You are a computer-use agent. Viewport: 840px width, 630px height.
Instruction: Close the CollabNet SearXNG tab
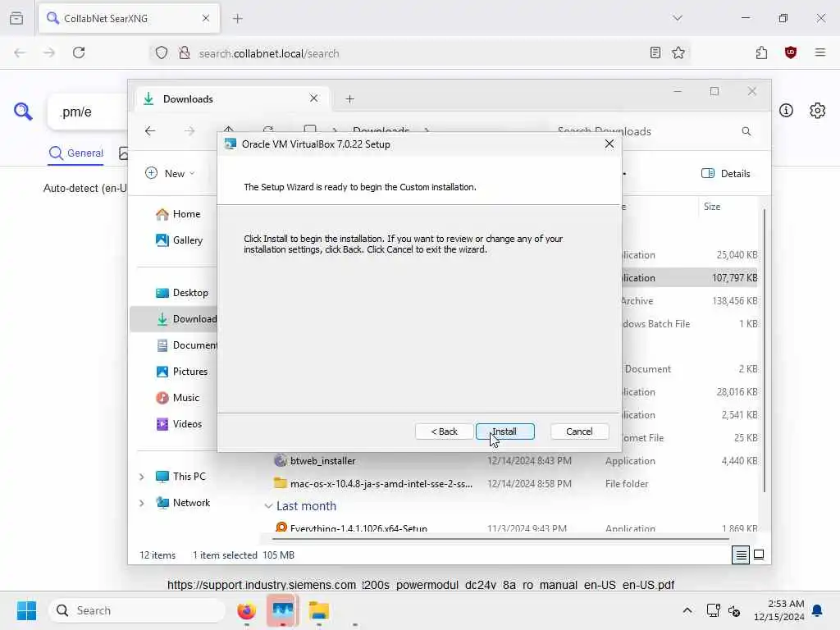point(206,18)
